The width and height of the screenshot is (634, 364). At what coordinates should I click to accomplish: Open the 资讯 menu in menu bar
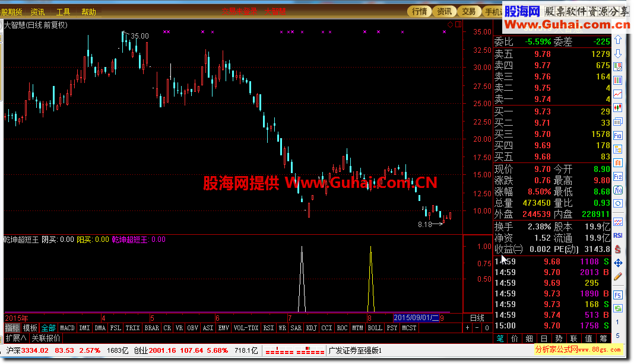[x=37, y=12]
